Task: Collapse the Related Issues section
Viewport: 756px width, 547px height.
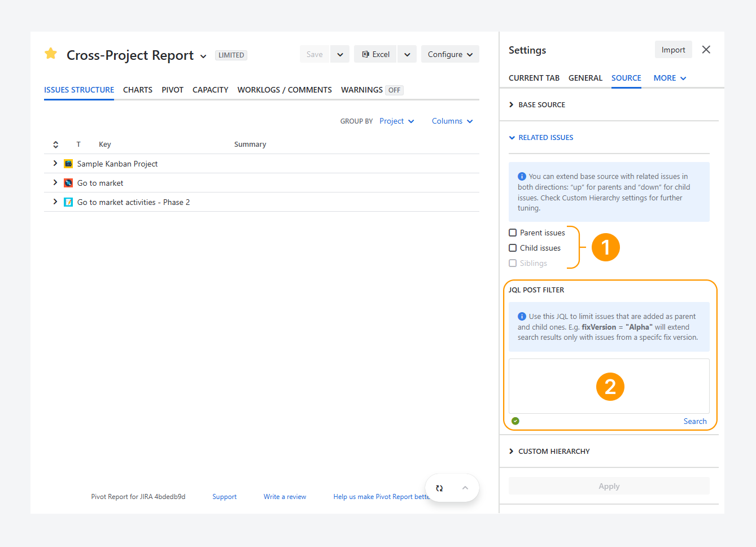Action: click(x=541, y=138)
